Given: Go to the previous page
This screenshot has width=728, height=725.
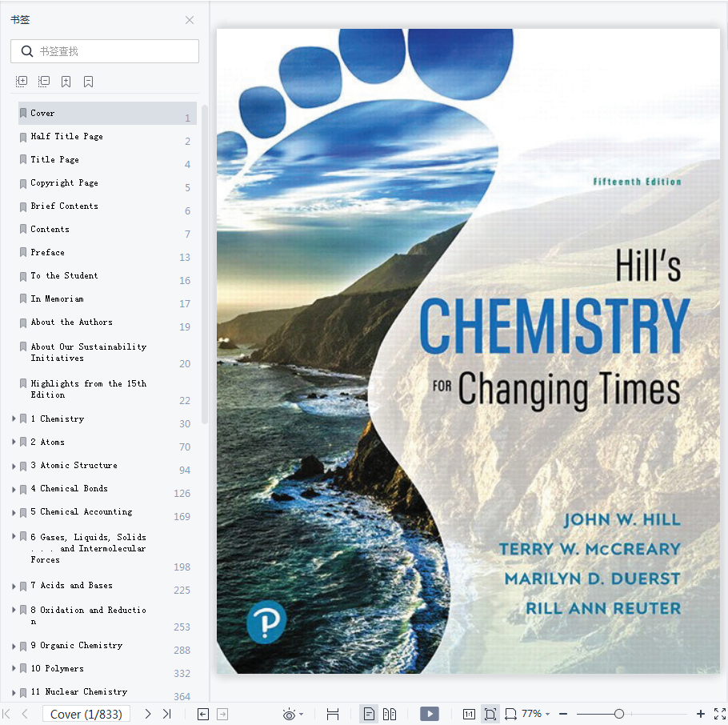Looking at the screenshot, I should [x=25, y=714].
